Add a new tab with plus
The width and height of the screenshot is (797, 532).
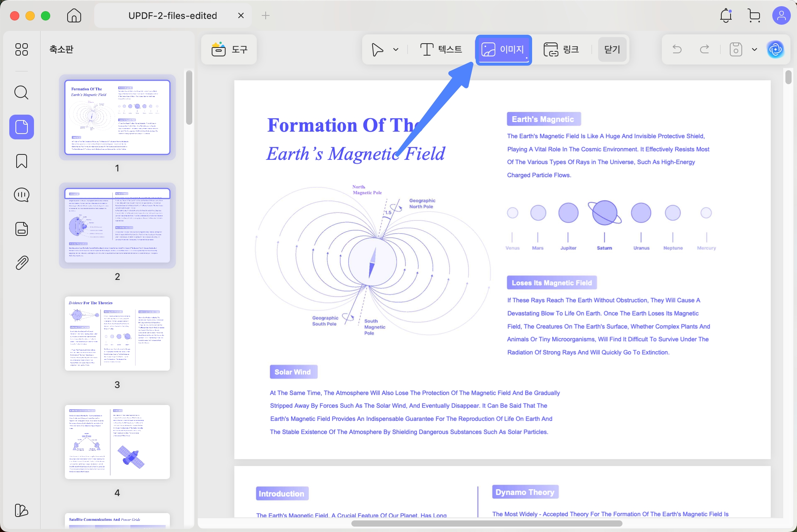pos(266,15)
